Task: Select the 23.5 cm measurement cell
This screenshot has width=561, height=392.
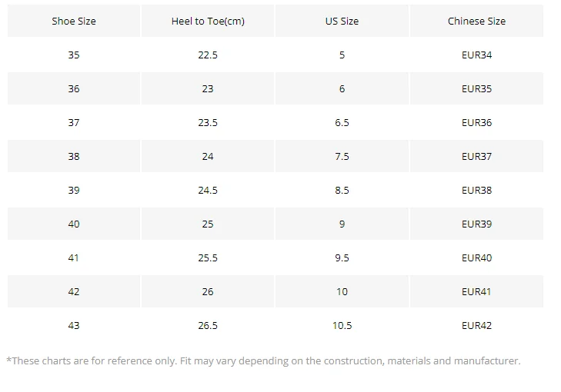Action: coord(208,122)
